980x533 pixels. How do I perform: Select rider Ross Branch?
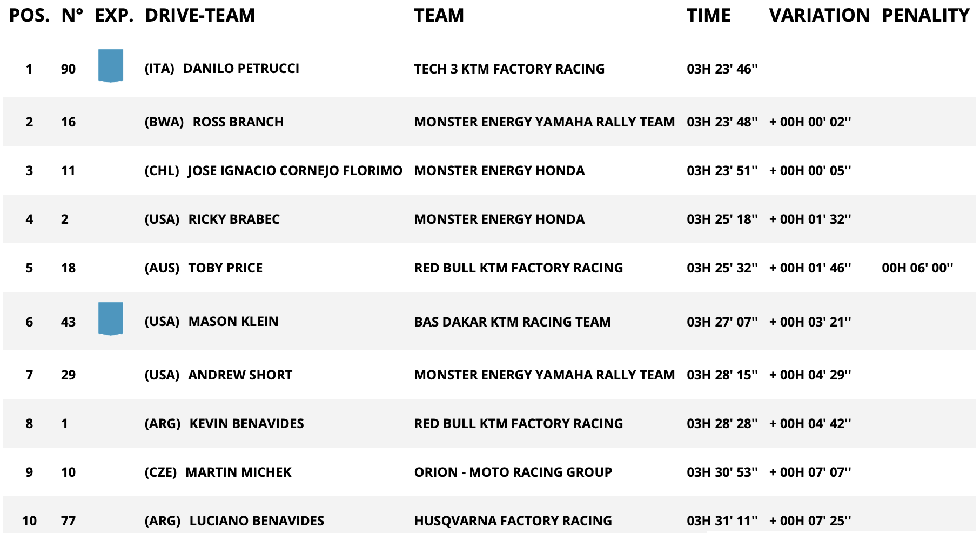pyautogui.click(x=238, y=122)
